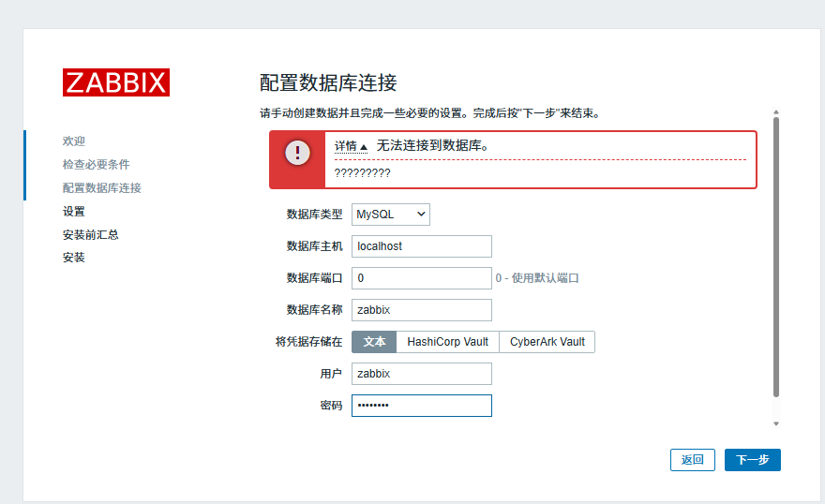Select the 设置 sidebar step
The image size is (825, 504).
[x=74, y=212]
